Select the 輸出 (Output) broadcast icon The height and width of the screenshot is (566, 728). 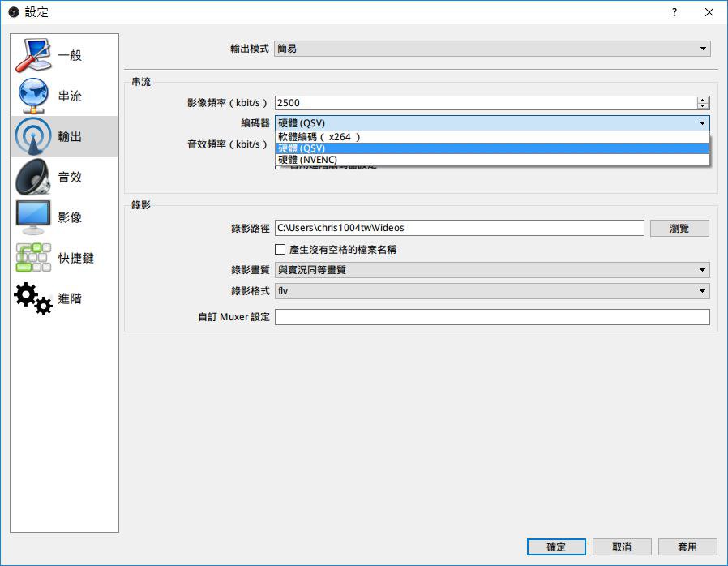(x=33, y=136)
